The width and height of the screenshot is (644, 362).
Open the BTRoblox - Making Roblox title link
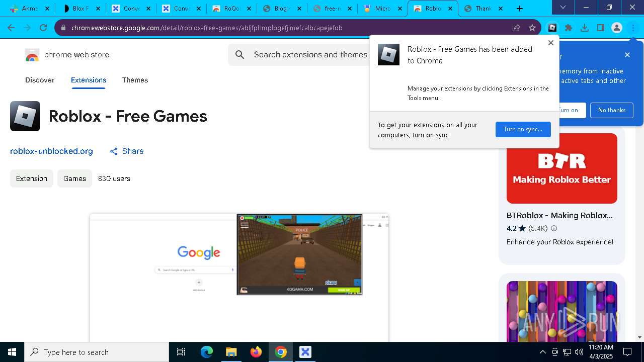(x=559, y=215)
